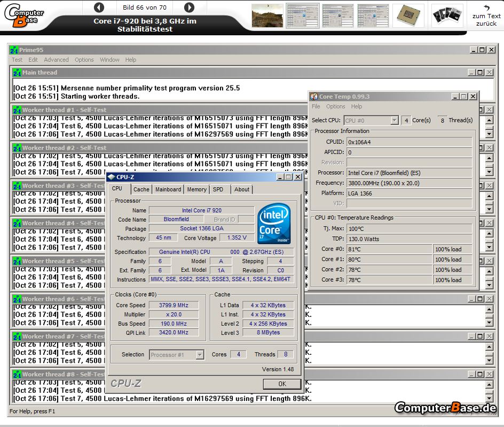
Task: Click the 'Bild 66 von 70' counter
Action: coord(145,7)
